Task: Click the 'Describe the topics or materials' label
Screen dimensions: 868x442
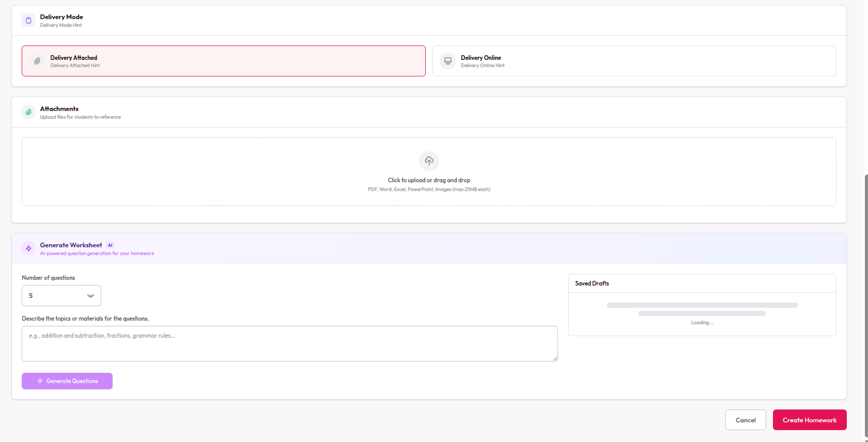Action: point(85,319)
